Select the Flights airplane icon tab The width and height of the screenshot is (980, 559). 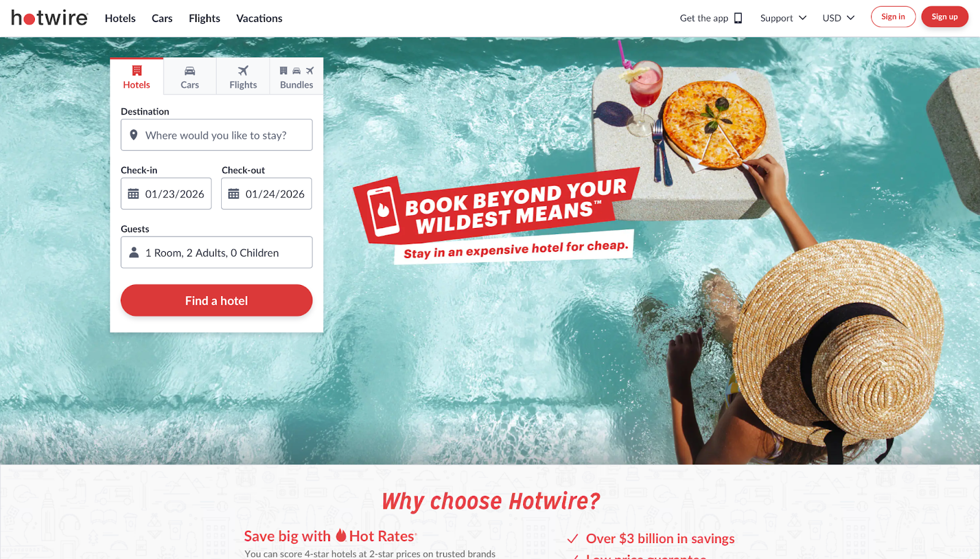click(243, 77)
